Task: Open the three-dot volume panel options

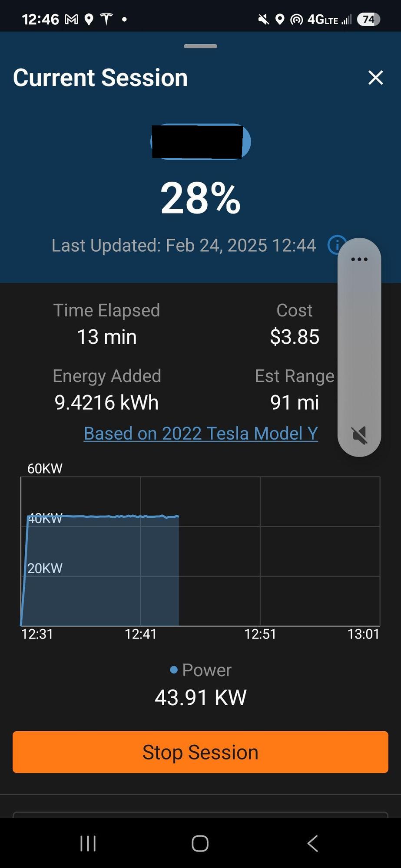Action: coord(359,260)
